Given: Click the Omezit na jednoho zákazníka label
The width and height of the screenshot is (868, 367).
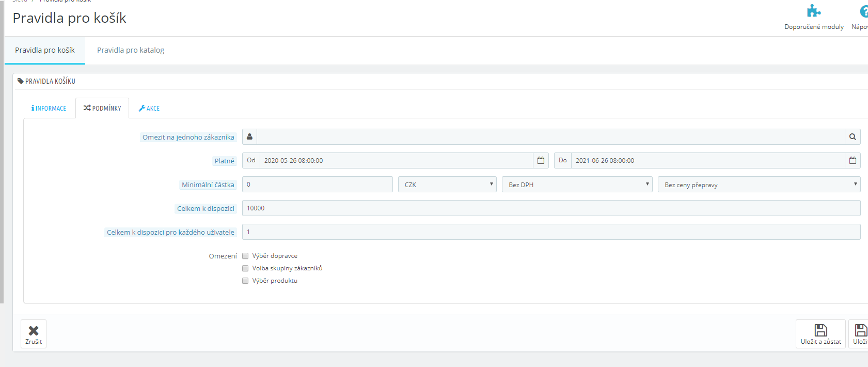Looking at the screenshot, I should point(188,137).
